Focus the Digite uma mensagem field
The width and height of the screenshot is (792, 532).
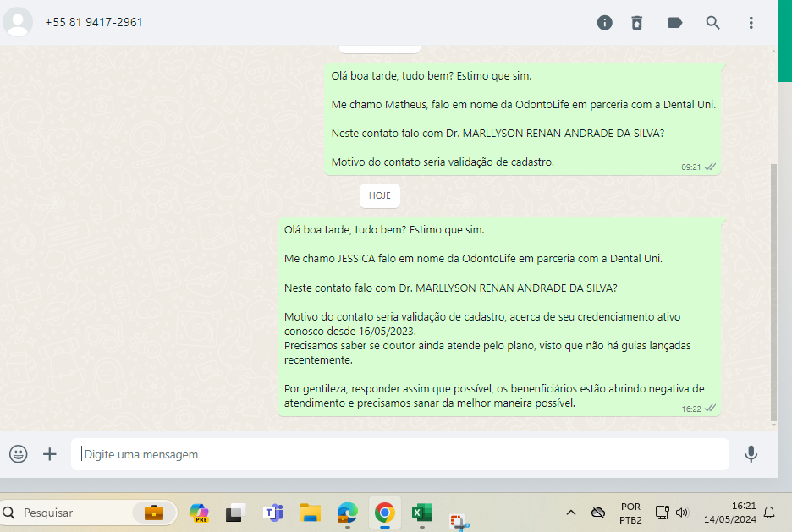(400, 454)
